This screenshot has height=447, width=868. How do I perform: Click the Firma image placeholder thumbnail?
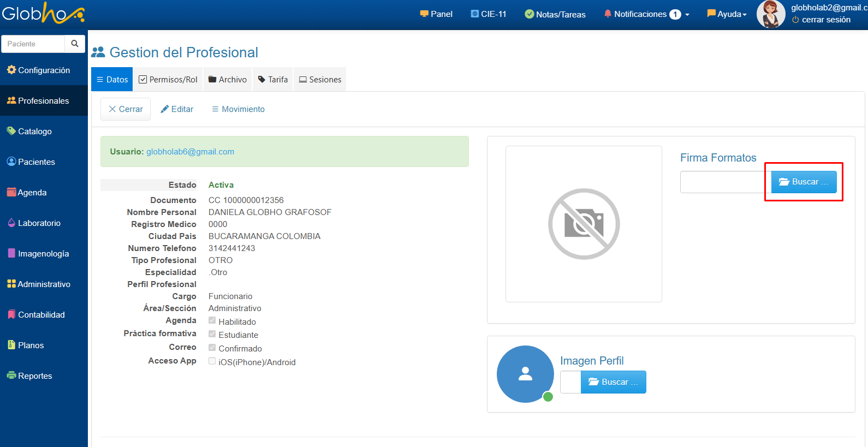584,224
